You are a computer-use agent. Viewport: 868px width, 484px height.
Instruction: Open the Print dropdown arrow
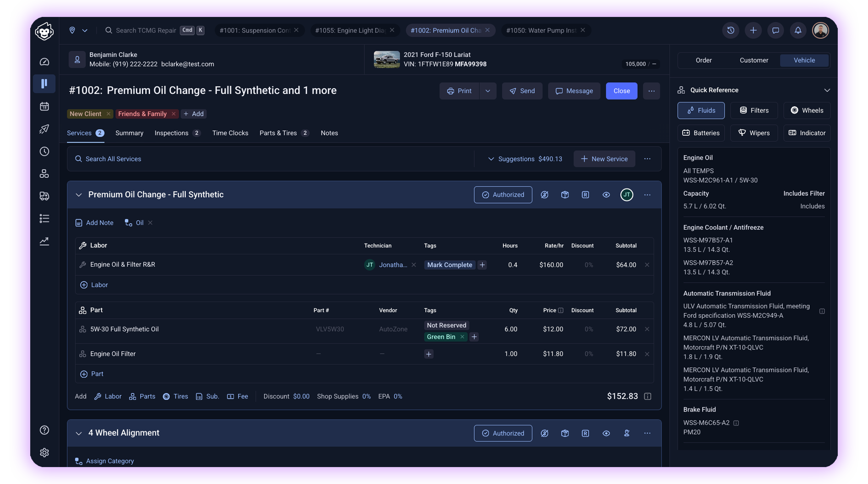(488, 91)
